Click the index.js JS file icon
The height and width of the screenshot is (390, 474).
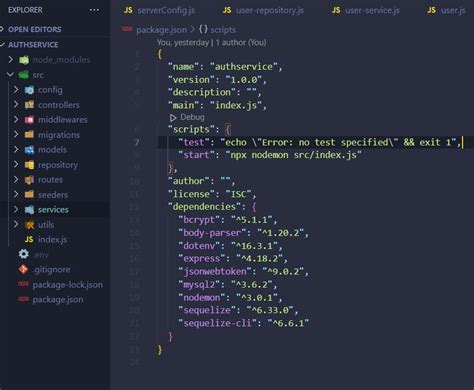click(x=29, y=239)
